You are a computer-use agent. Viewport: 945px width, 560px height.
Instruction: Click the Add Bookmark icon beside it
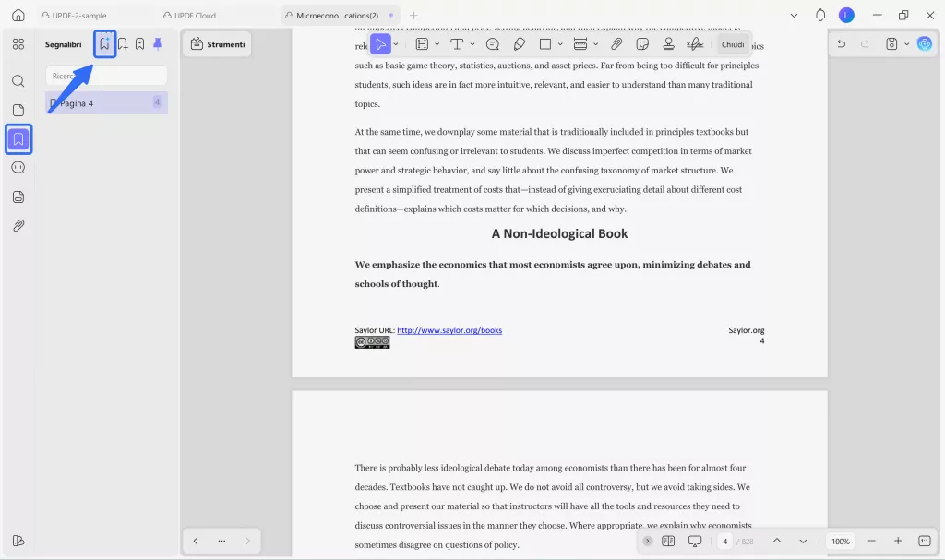click(123, 43)
